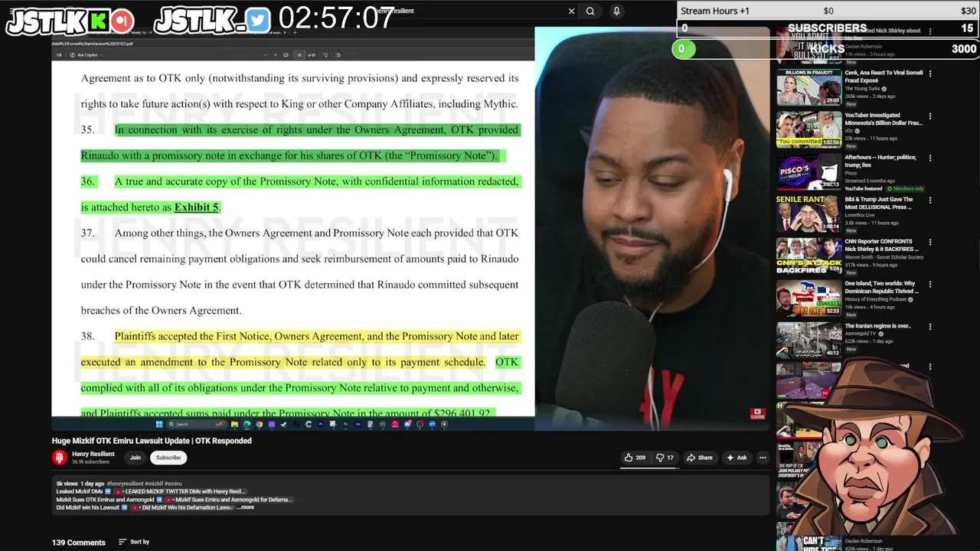Screen dimensions: 980x551
Task: Click LonerBox Live channel name
Action: (861, 215)
